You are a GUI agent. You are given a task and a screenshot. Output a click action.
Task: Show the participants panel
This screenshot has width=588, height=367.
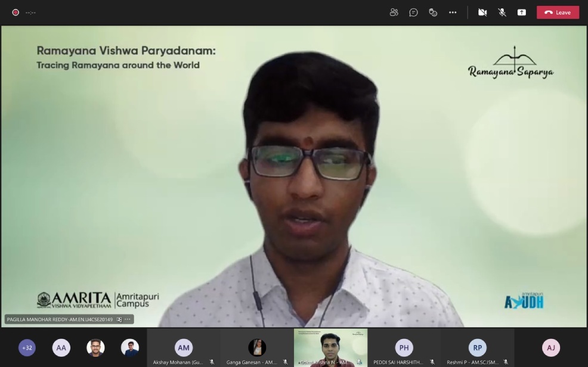(x=394, y=13)
